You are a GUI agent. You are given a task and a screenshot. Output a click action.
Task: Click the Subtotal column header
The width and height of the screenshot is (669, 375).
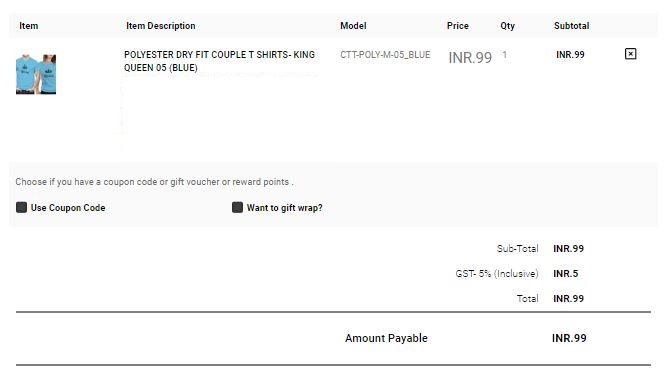click(x=571, y=26)
